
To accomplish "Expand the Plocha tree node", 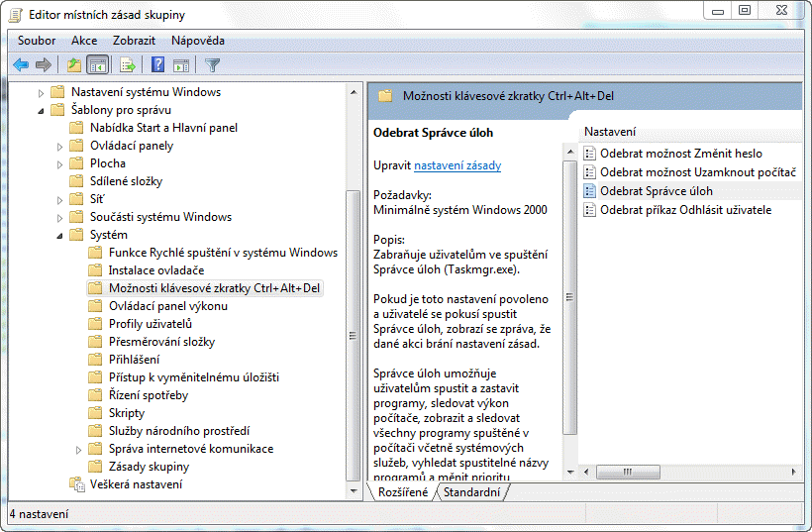I will click(x=59, y=164).
